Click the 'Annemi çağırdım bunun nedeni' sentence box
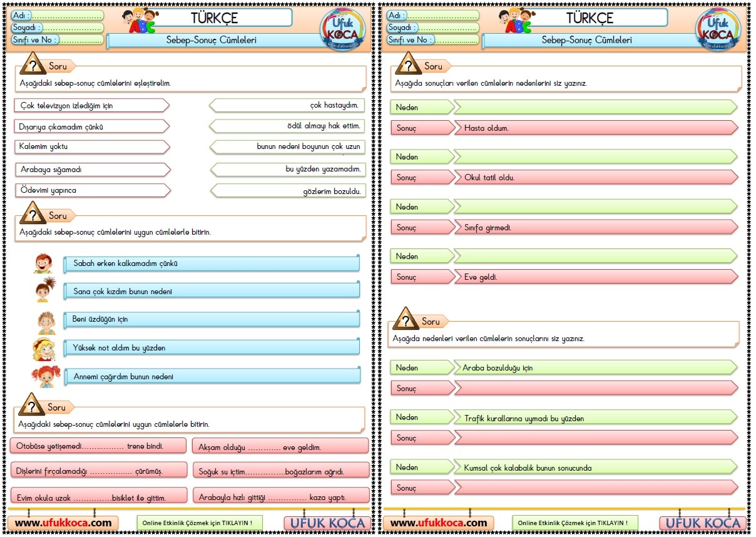Viewport: 756px width, 537px height. tap(212, 376)
